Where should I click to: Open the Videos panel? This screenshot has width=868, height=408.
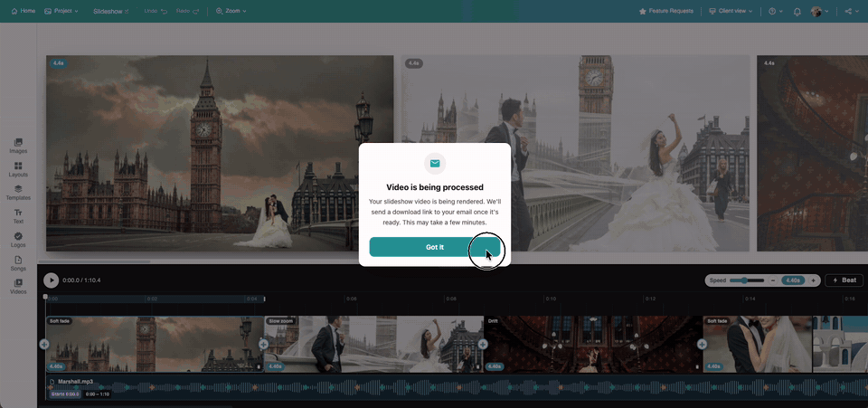18,287
